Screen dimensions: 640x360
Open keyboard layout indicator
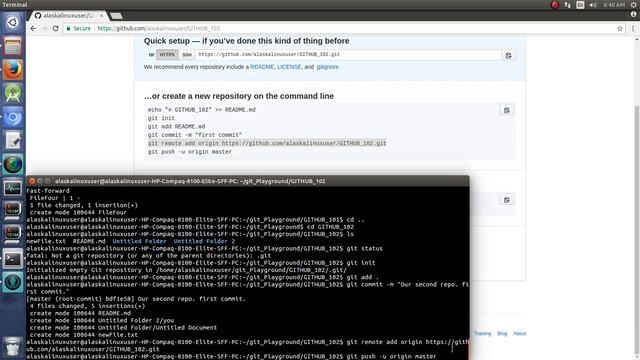pos(580,5)
